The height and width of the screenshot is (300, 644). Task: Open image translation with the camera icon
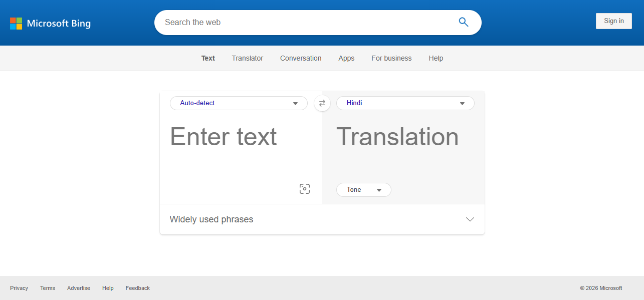(x=304, y=189)
